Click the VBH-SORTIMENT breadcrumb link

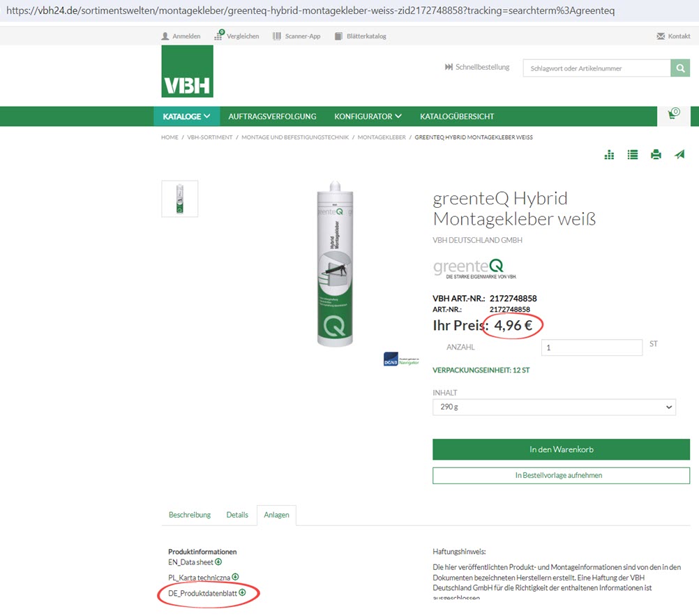[x=209, y=137]
